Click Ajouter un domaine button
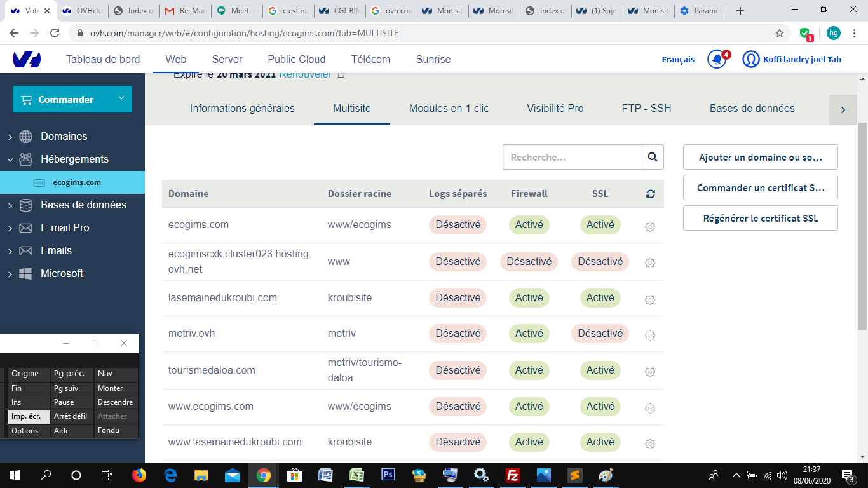 tap(760, 157)
